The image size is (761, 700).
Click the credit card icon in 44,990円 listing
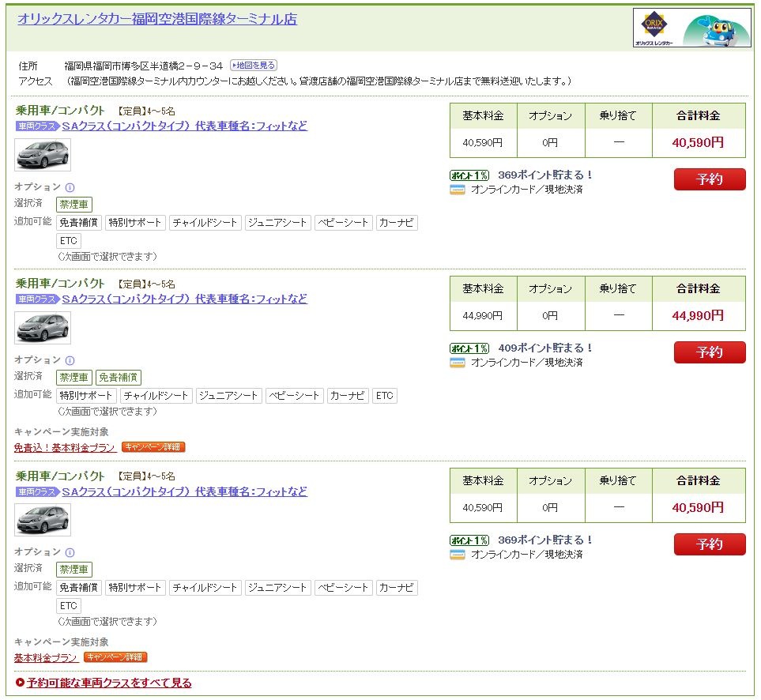(458, 363)
